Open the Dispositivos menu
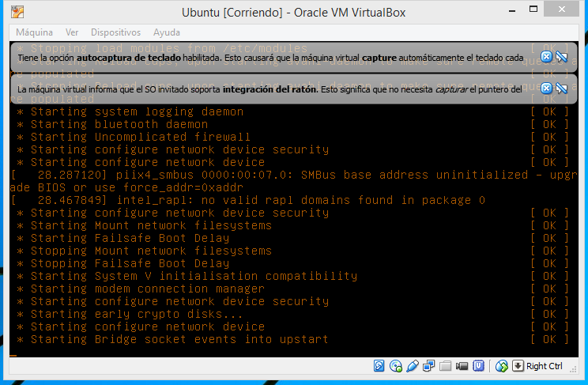 coord(116,32)
